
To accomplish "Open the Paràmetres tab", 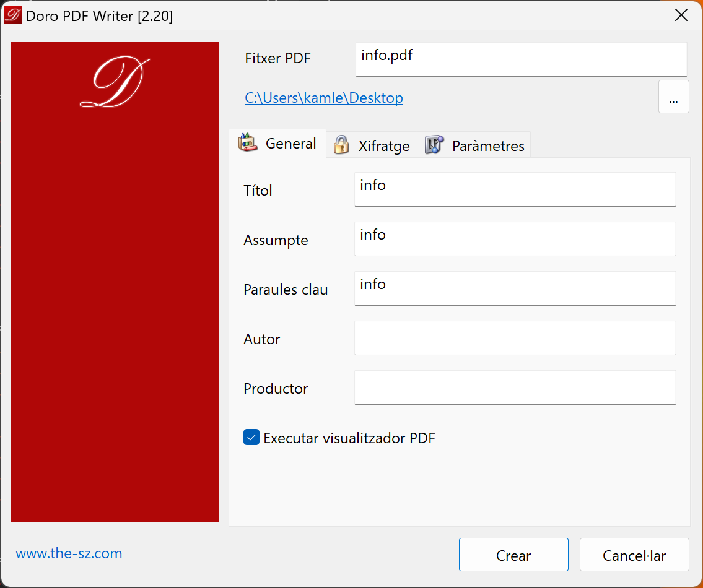I will 474,145.
